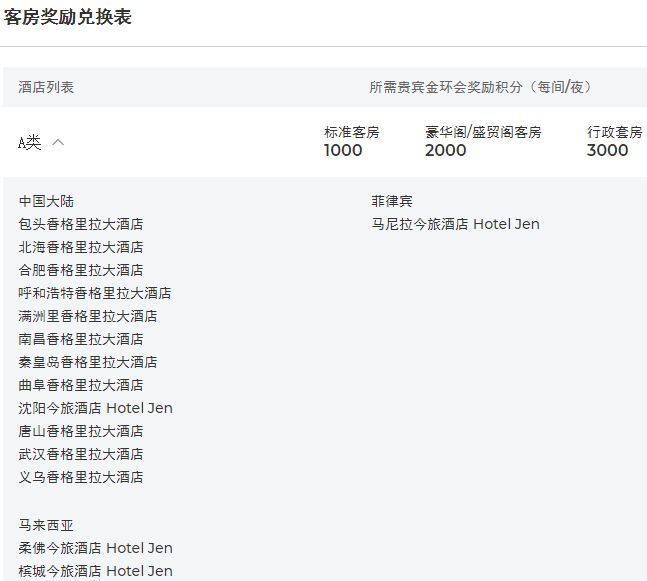Click the 1000 points value

point(343,150)
